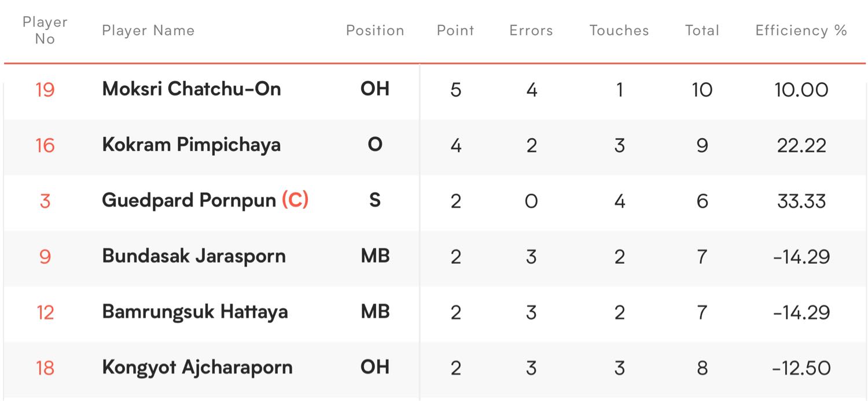Click the red (C) captain marker
This screenshot has height=401, width=868.
pos(295,200)
